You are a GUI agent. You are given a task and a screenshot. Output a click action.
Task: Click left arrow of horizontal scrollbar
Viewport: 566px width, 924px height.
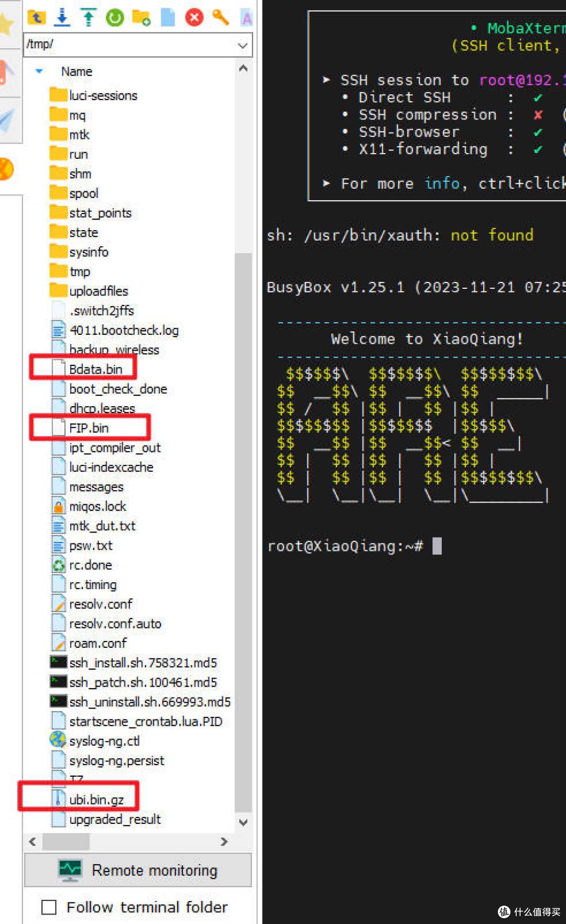pyautogui.click(x=32, y=842)
